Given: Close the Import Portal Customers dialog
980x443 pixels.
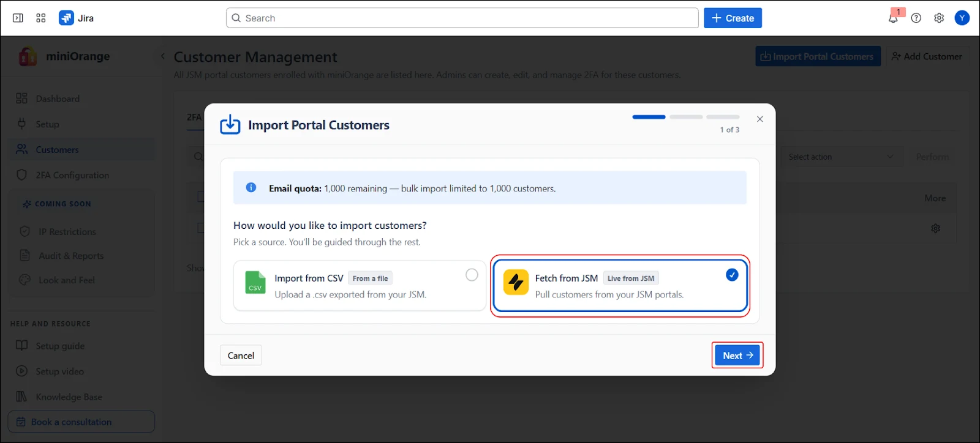Looking at the screenshot, I should 760,119.
